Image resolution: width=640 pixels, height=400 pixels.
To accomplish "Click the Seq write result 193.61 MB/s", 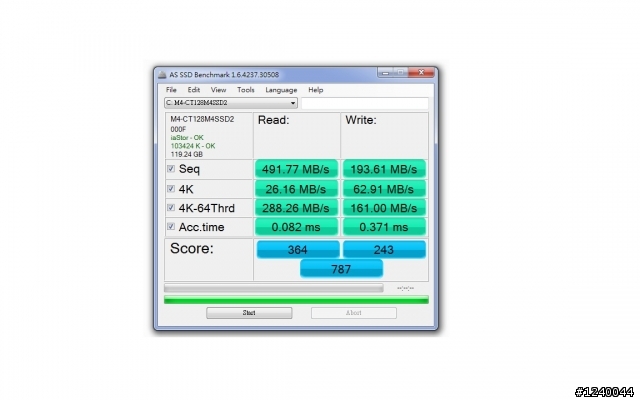I will 384,169.
